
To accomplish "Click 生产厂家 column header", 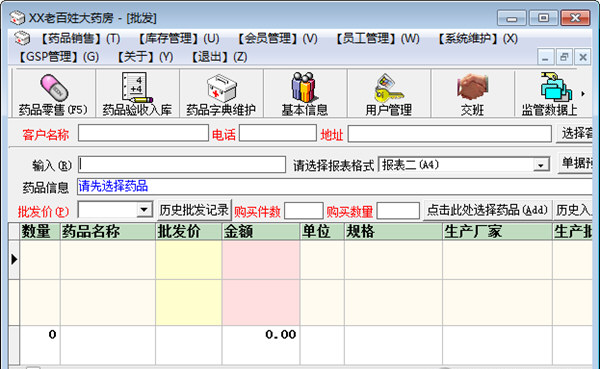I will [x=497, y=231].
